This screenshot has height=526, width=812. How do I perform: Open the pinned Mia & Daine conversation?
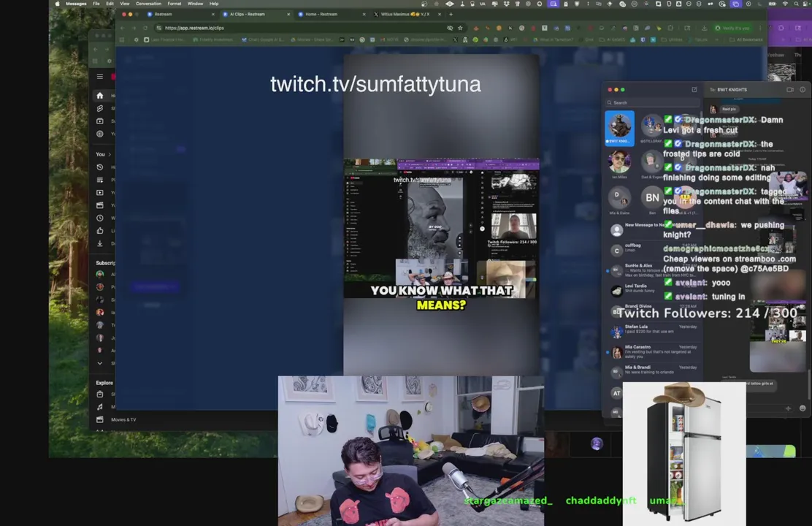coord(619,201)
